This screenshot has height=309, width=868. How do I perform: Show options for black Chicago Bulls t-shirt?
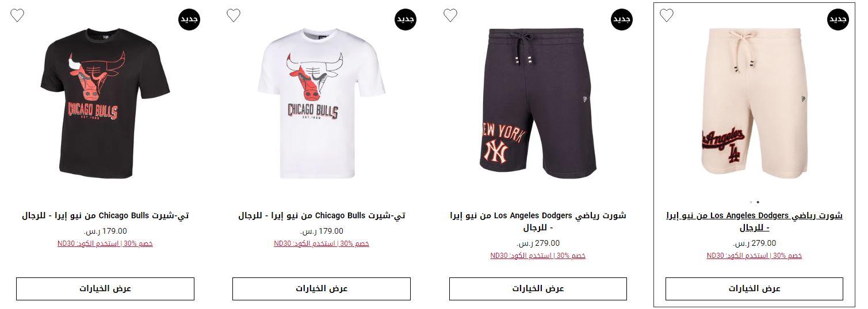pyautogui.click(x=105, y=289)
